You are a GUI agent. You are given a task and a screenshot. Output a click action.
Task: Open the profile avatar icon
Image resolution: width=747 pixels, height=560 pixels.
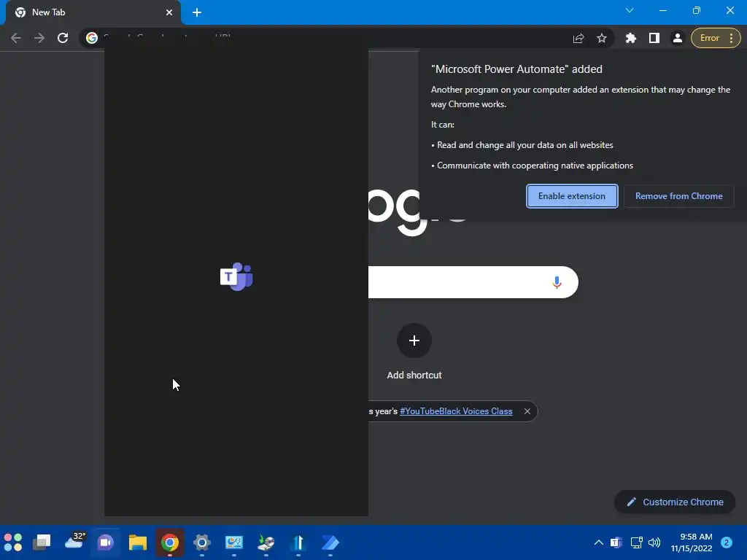point(677,38)
